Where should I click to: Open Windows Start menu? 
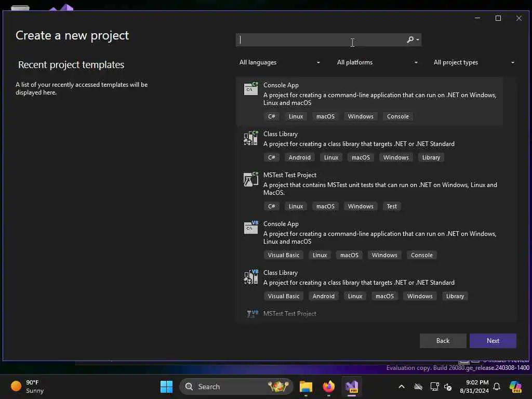pyautogui.click(x=166, y=387)
